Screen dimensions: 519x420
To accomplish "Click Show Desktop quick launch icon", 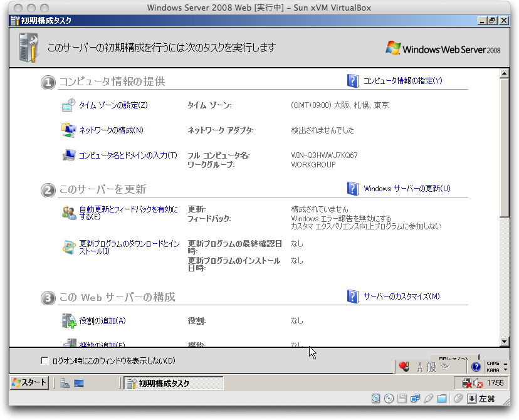I will [79, 383].
